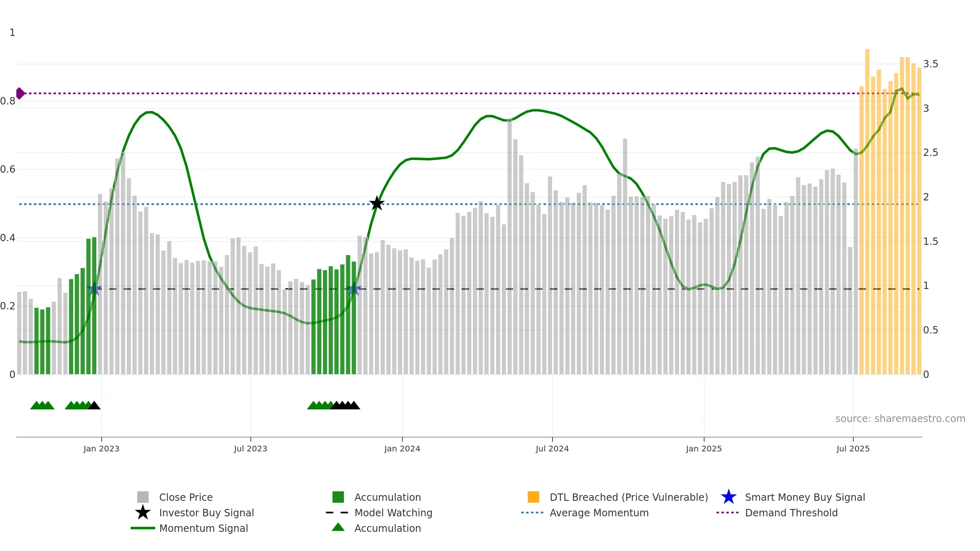This screenshot has height=551, width=980.
Task: Click the blue star marker near Jan 2023
Action: coord(94,289)
